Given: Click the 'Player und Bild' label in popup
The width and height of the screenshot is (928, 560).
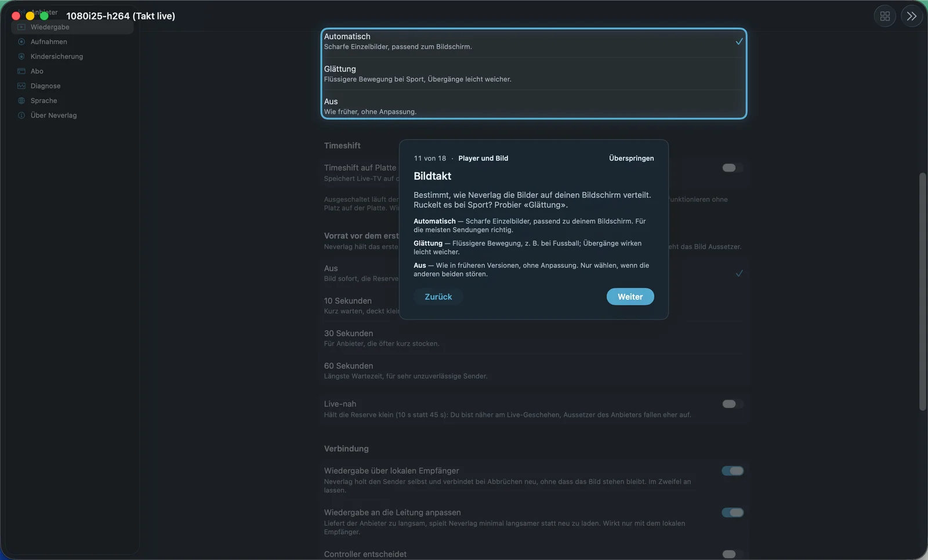Looking at the screenshot, I should (483, 158).
